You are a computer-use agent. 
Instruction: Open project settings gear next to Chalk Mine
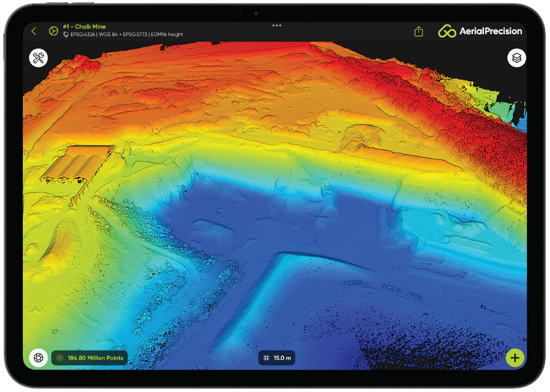tap(53, 31)
